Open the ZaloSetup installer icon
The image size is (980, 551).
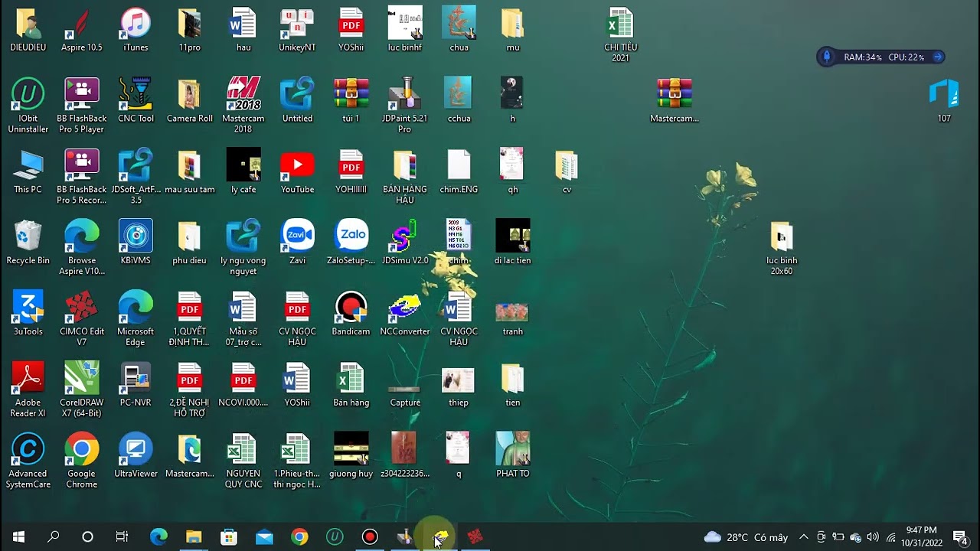(x=351, y=243)
